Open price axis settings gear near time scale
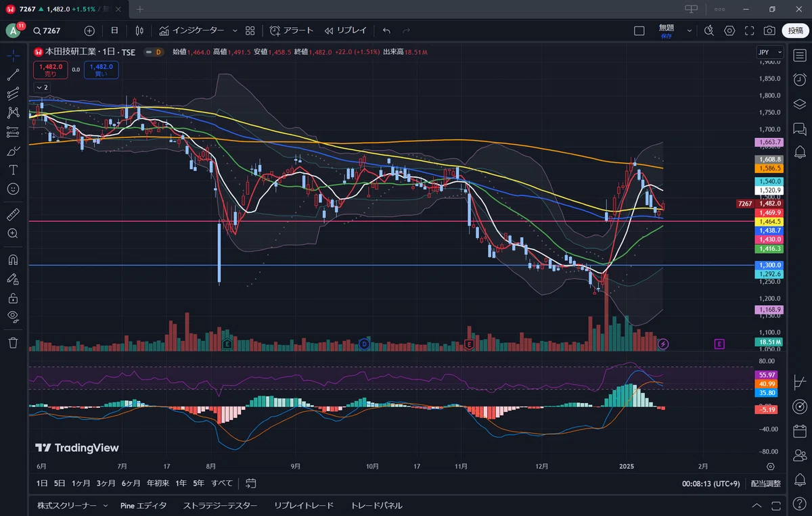This screenshot has height=516, width=812. [771, 466]
